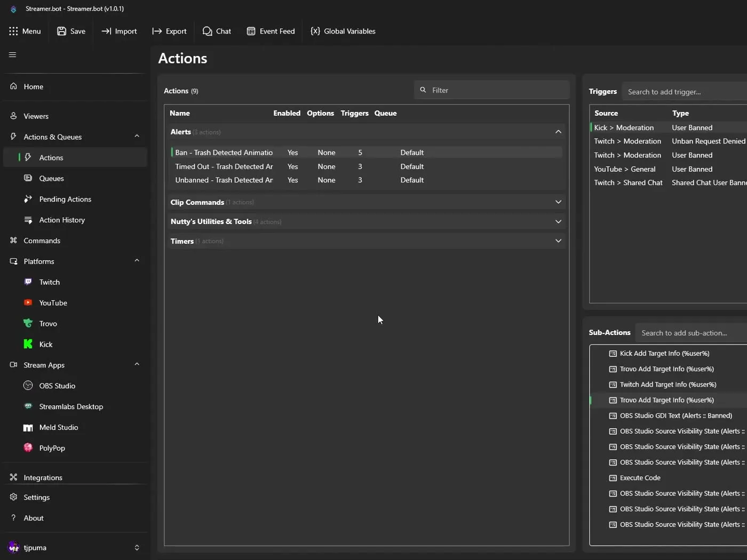Expand Nutty's Utilities & Tools group
The width and height of the screenshot is (747, 560).
(558, 221)
